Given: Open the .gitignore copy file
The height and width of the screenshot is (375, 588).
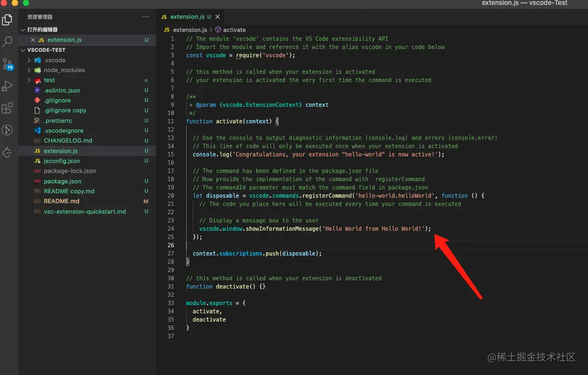Looking at the screenshot, I should 87,111.
